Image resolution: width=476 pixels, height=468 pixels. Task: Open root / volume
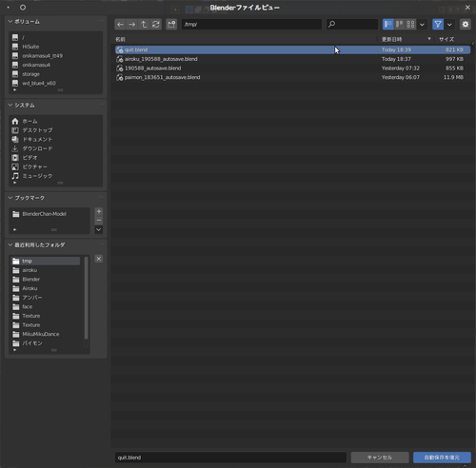pos(55,37)
